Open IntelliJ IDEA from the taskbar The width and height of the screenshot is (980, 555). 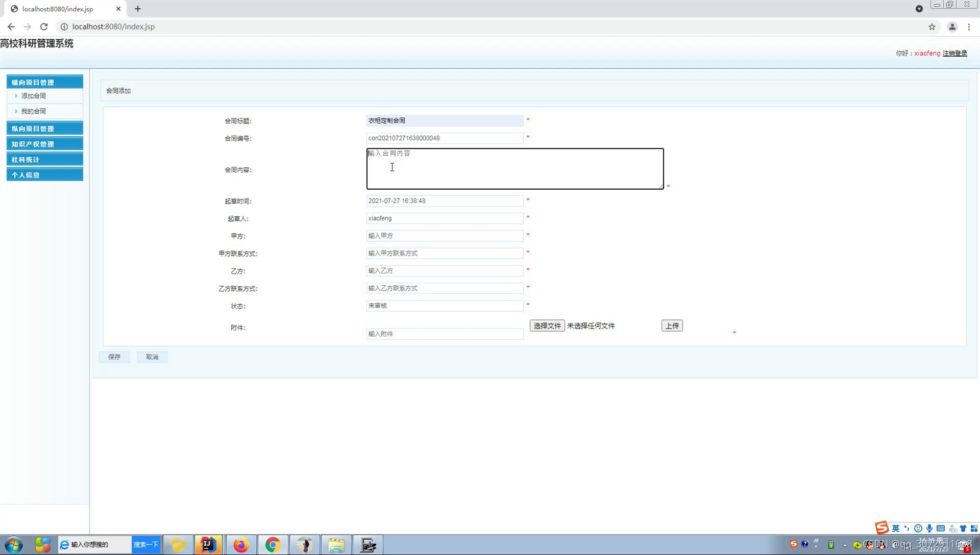pyautogui.click(x=208, y=545)
